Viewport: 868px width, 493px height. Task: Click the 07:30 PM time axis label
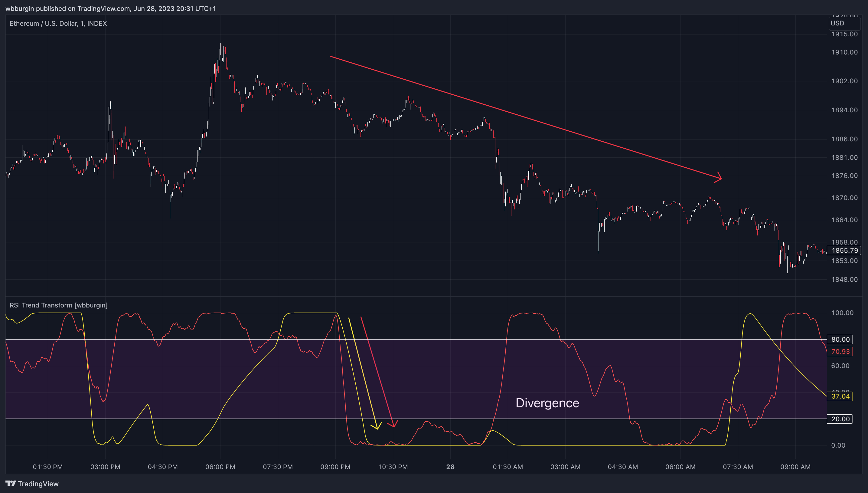coord(278,467)
